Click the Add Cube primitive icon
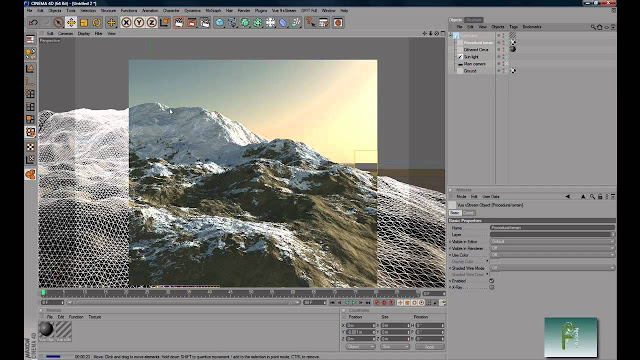 click(220, 23)
